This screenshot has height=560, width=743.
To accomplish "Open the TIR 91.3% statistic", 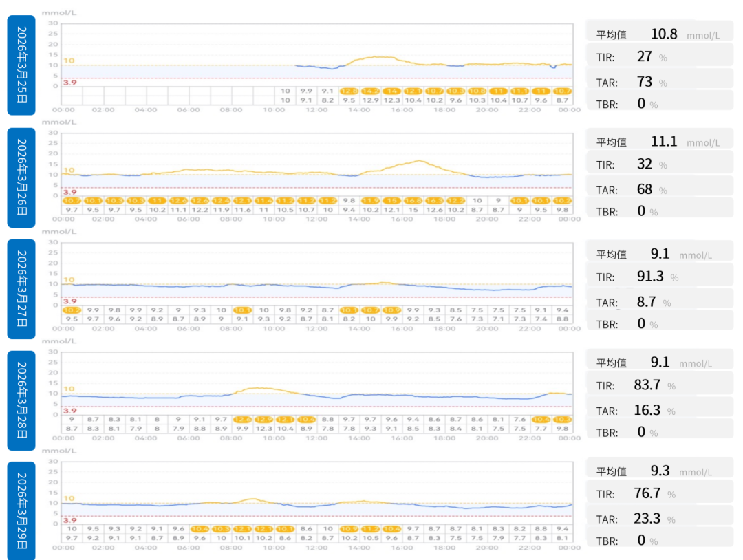I will (x=659, y=276).
